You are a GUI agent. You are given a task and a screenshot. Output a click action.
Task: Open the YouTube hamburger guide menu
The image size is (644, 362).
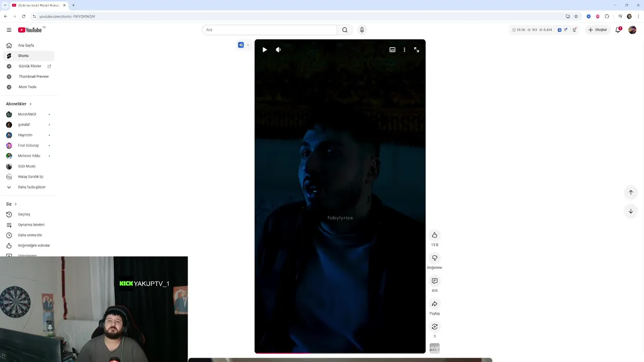pos(9,30)
